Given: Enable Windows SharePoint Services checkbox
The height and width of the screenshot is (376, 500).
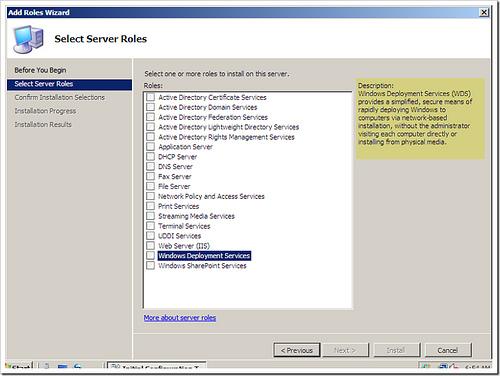Looking at the screenshot, I should (150, 265).
